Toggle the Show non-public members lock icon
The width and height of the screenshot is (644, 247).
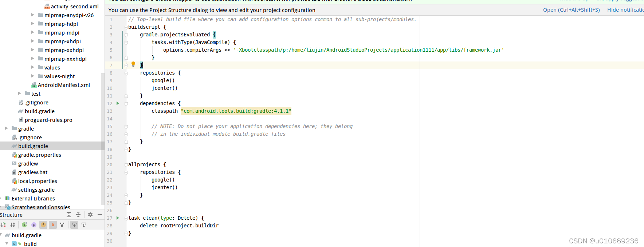pos(53,225)
